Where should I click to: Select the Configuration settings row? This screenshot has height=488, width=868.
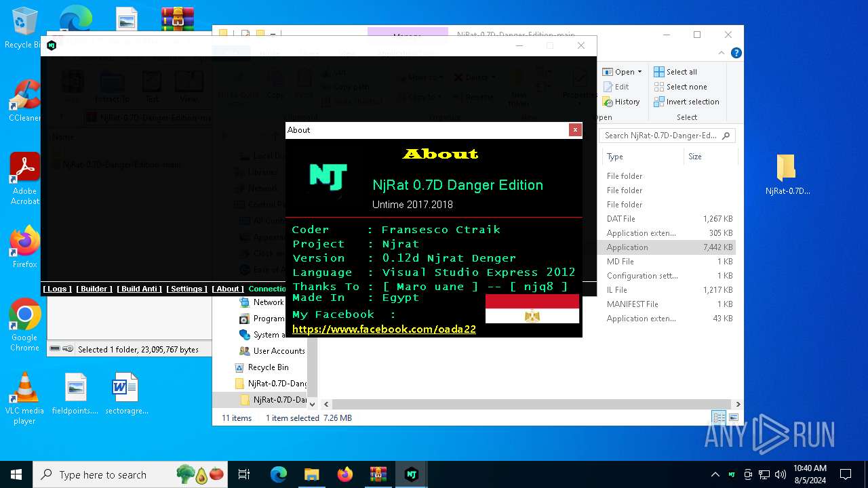point(668,276)
